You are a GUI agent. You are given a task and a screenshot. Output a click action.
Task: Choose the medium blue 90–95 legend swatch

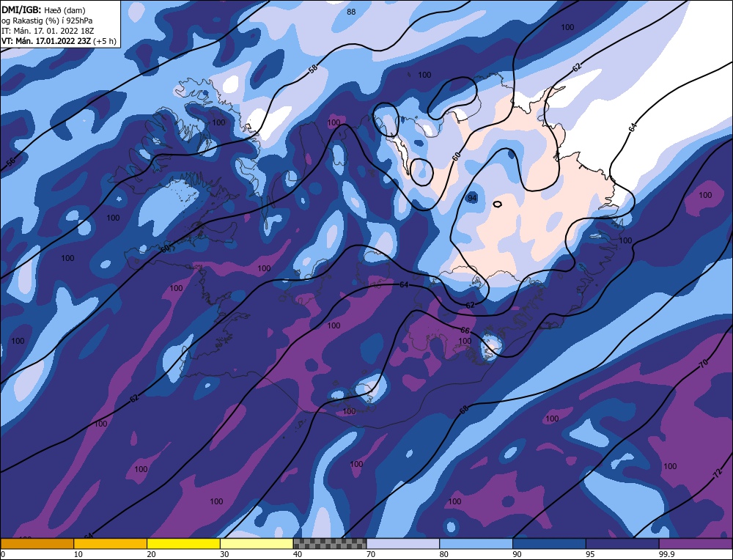coord(549,543)
